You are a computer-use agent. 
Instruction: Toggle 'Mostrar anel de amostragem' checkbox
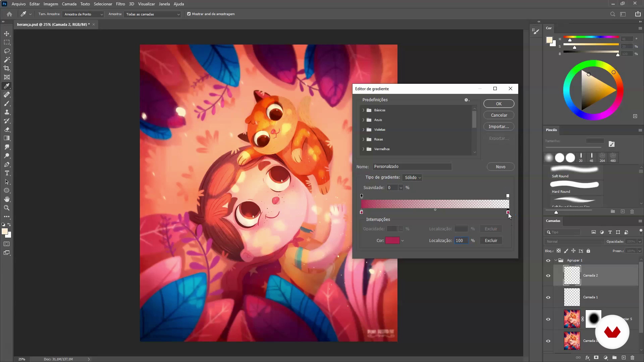(x=189, y=14)
